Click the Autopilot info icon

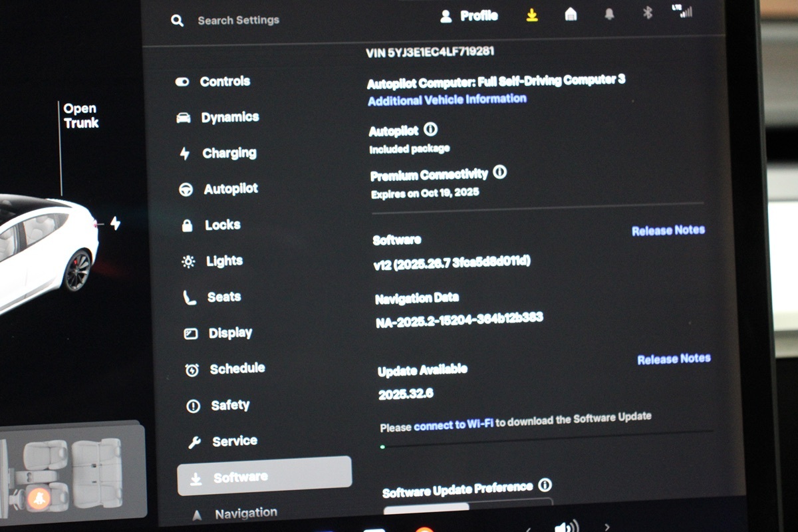[430, 130]
